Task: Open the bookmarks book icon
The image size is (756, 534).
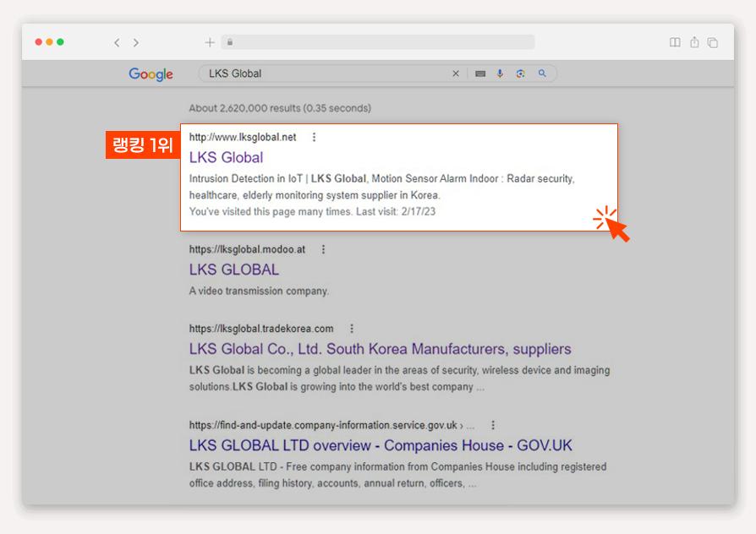Action: [675, 42]
